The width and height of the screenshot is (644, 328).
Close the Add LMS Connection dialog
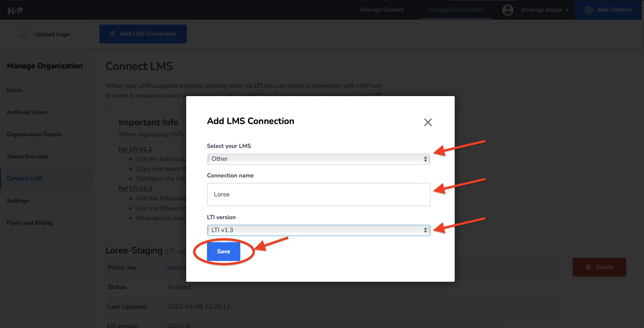(x=428, y=122)
